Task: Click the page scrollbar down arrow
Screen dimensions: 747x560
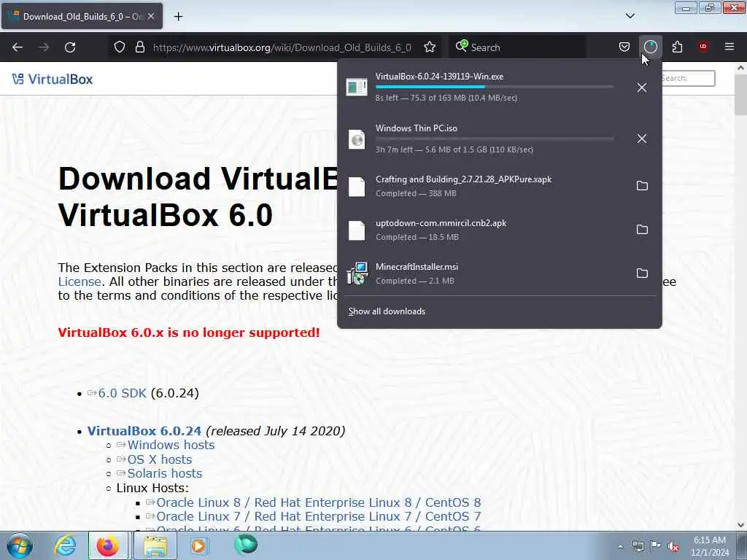Action: pyautogui.click(x=740, y=525)
